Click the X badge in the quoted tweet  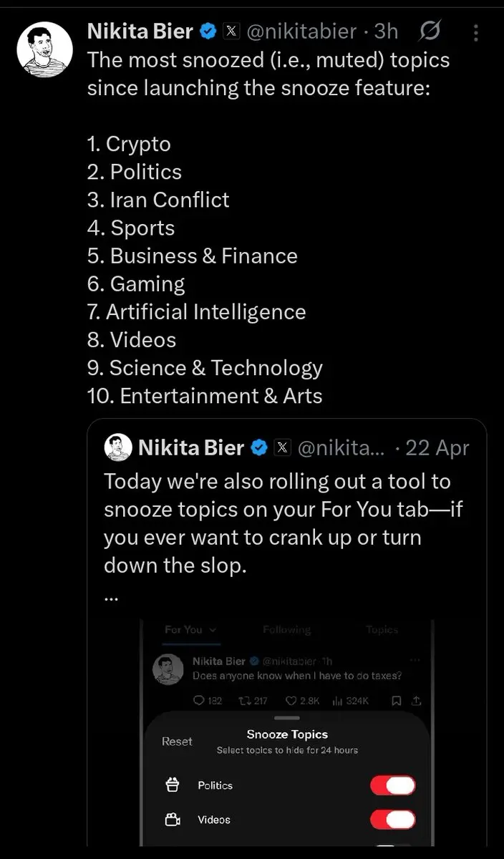[x=283, y=448]
